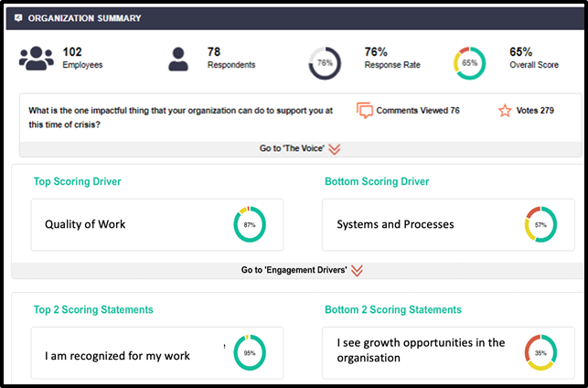588x388 pixels.
Task: Open the 'I am recognized for my work' card
Action: [x=157, y=352]
